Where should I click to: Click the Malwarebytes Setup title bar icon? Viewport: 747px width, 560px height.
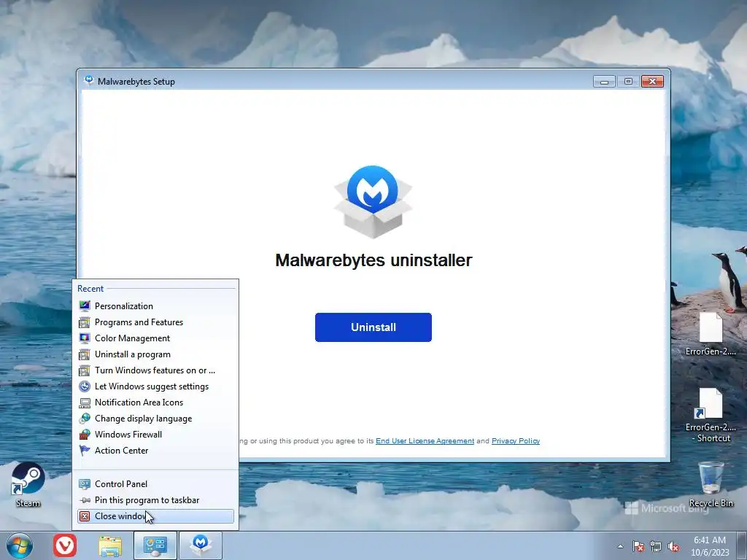(88, 80)
